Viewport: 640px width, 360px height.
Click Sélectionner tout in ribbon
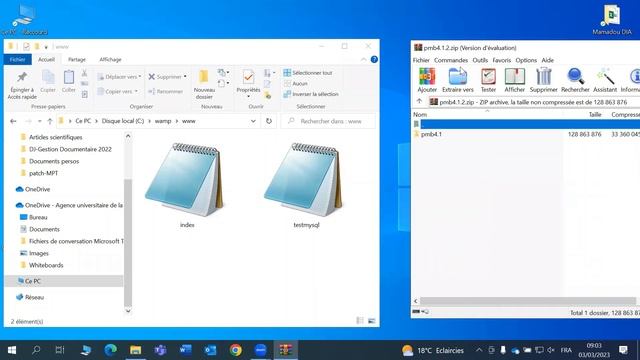click(308, 73)
